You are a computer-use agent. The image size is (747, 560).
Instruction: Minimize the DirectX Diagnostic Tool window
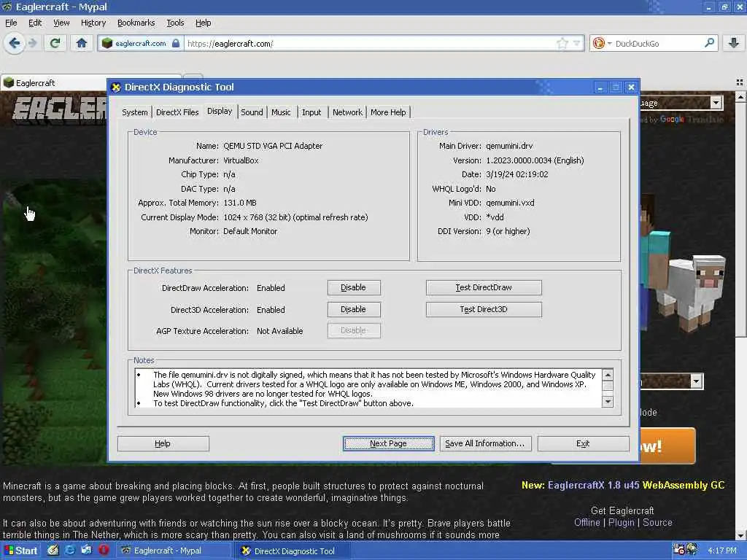(600, 87)
